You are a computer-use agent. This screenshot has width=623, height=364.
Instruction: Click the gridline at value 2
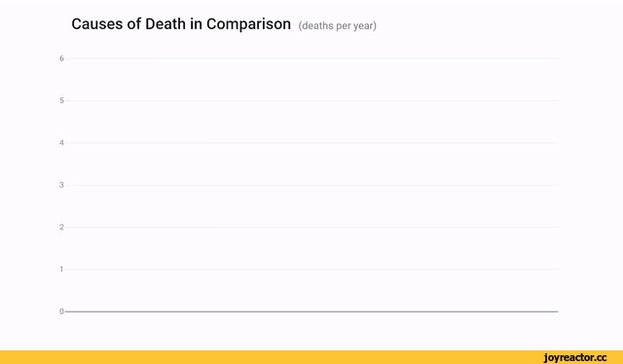[x=311, y=228]
